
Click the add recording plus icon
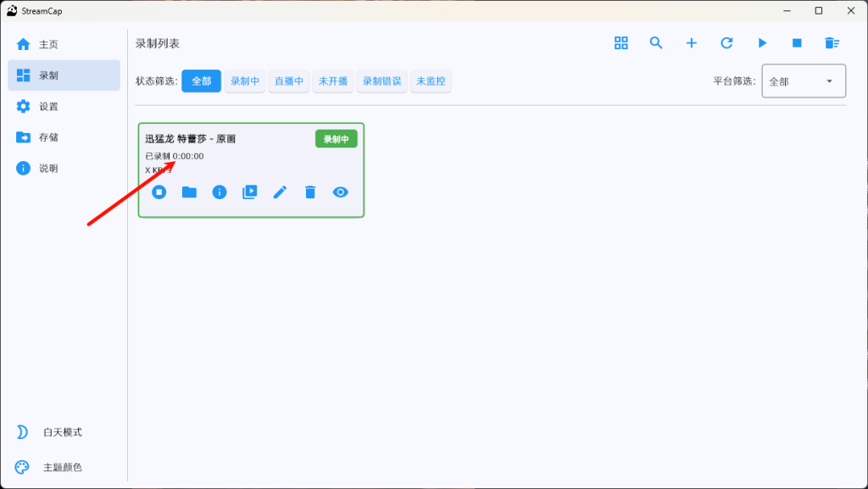point(692,42)
